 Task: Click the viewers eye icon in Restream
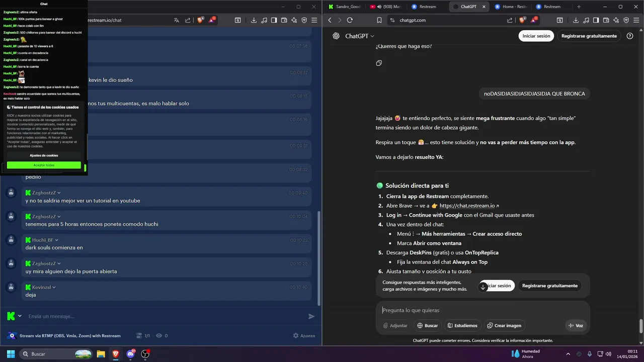pyautogui.click(x=159, y=335)
